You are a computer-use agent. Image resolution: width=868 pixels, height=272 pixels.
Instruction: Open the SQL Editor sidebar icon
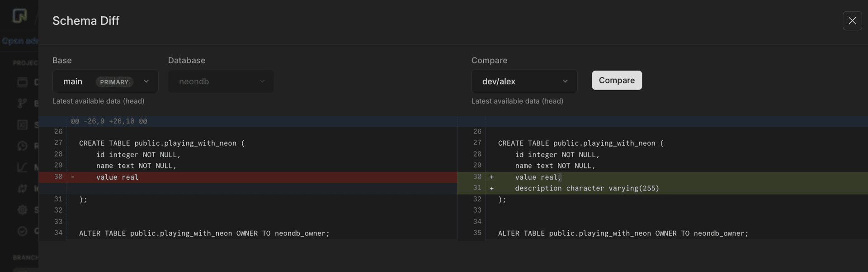coord(22,124)
